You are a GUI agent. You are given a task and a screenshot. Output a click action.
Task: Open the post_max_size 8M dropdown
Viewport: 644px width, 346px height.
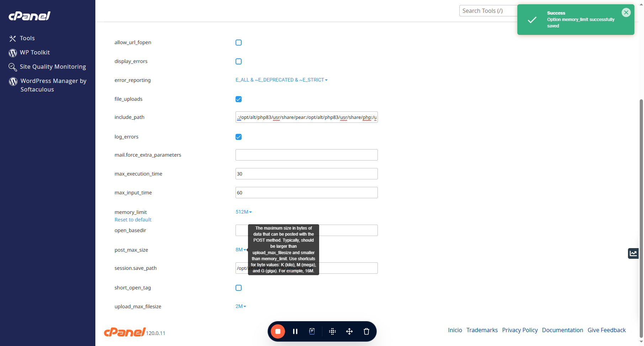tap(241, 250)
